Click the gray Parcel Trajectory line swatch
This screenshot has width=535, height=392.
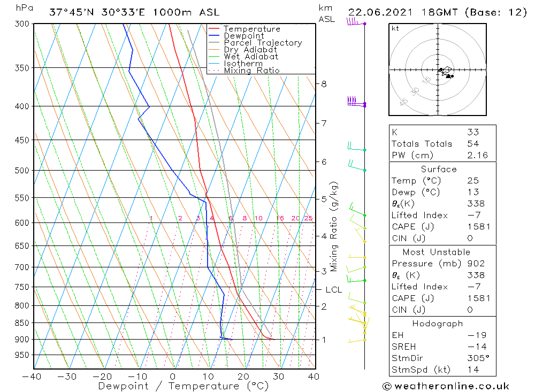214,42
